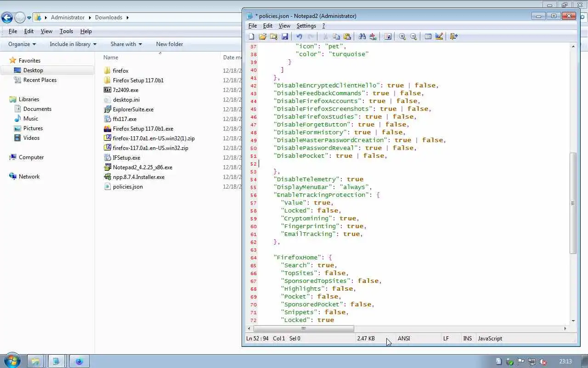The image size is (588, 368).
Task: Open the recent locations dropdown arrow
Action: click(29, 18)
